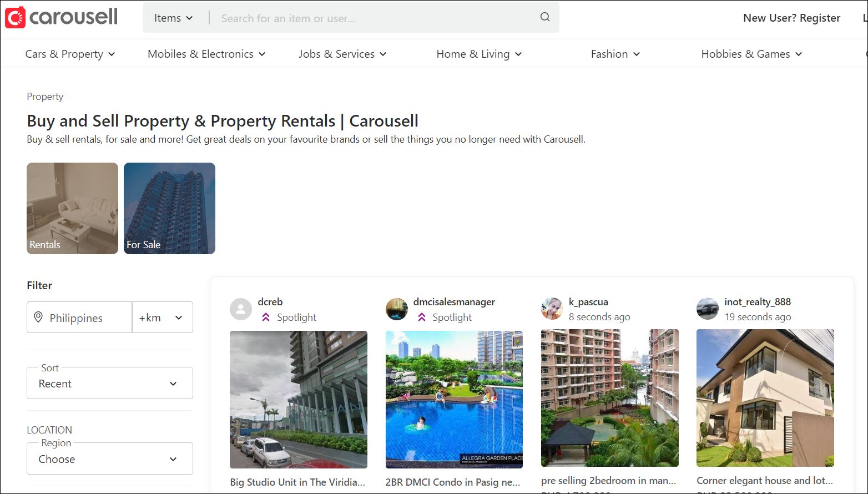Open Big Studio Unit listing photo

point(299,400)
